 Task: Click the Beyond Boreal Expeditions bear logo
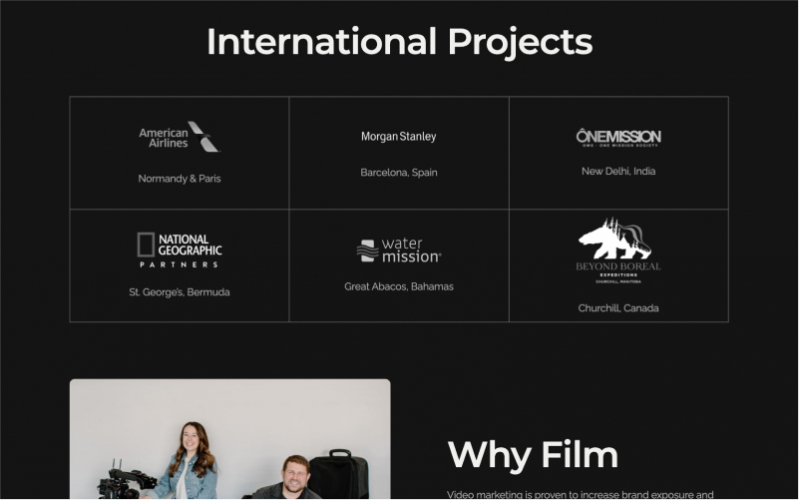point(618,250)
